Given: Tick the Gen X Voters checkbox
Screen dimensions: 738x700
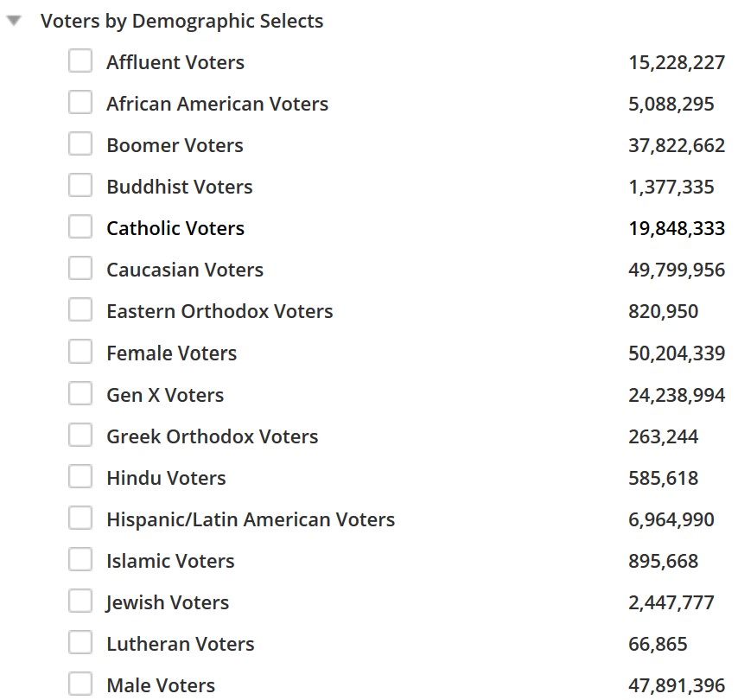Looking at the screenshot, I should (x=80, y=393).
